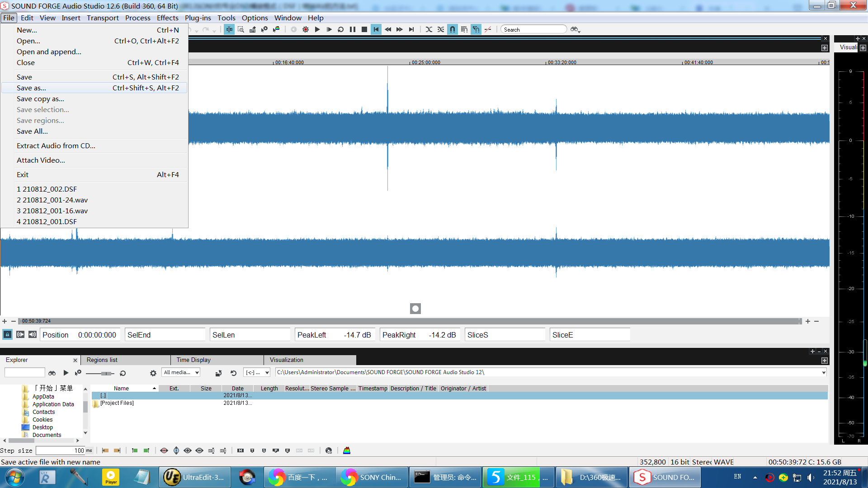Select the Magnify zoom tool

click(241, 29)
